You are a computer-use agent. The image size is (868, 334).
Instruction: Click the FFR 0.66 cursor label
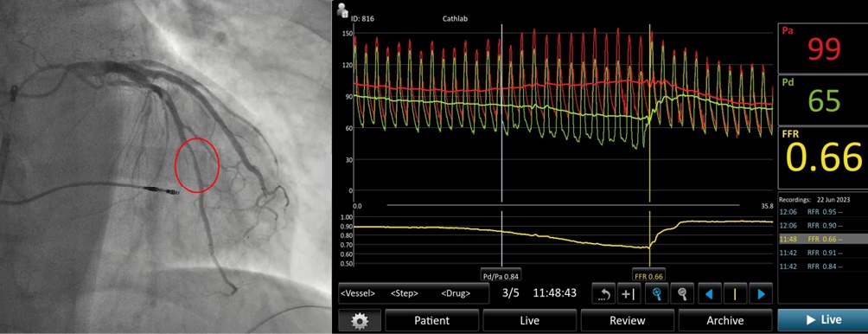pyautogui.click(x=648, y=276)
